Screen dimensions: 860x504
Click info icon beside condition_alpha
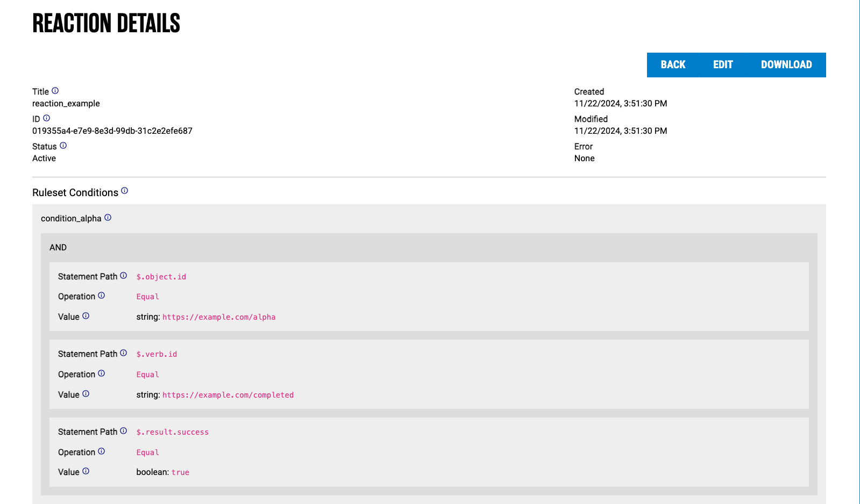tap(108, 218)
